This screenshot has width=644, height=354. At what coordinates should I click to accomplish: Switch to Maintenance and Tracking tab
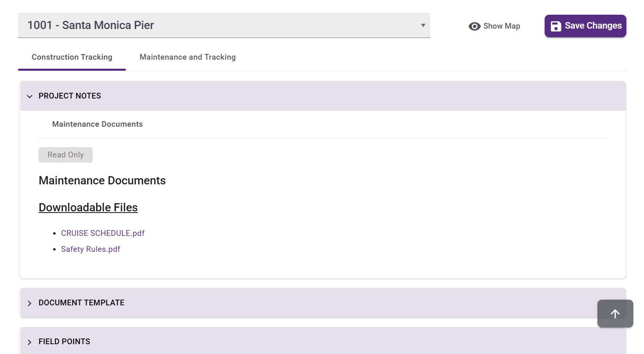[x=187, y=57]
